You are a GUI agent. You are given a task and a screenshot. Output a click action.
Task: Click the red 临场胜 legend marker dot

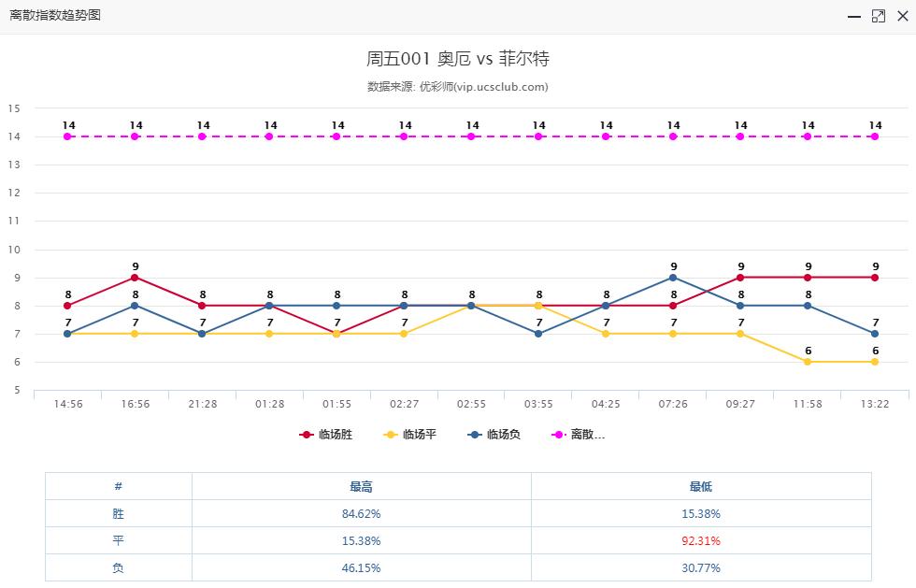pos(305,433)
